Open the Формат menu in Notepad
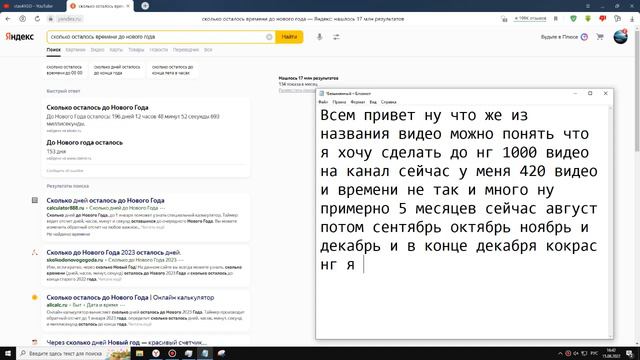The image size is (640, 360). coord(358,102)
